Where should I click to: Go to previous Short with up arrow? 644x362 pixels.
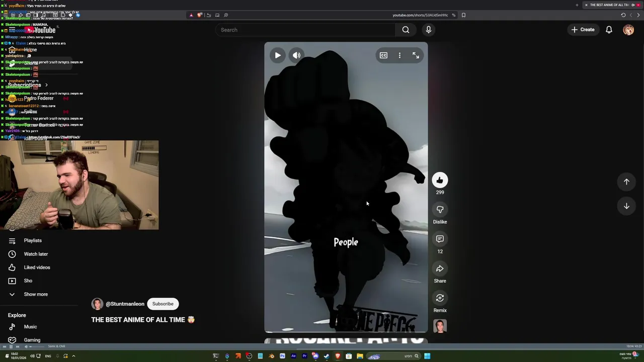pos(626,182)
